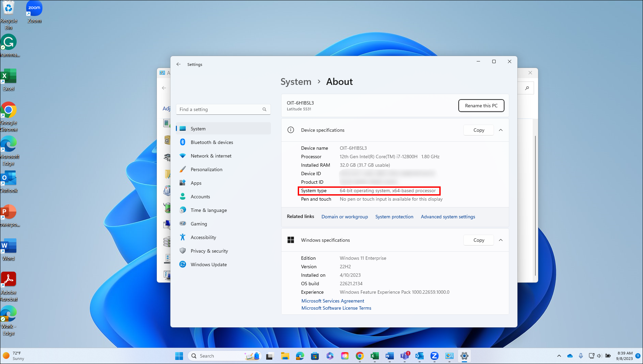Select the Gaming settings section
643x364 pixels.
click(198, 223)
